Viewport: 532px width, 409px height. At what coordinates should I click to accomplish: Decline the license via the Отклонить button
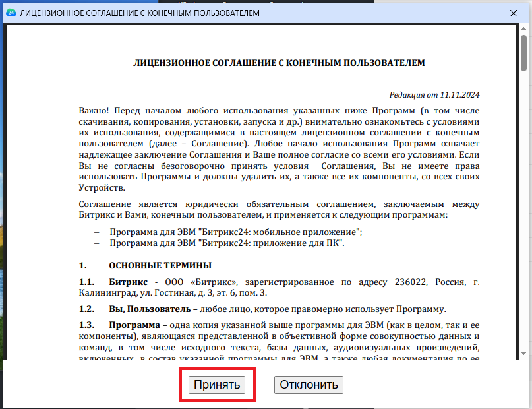pyautogui.click(x=309, y=385)
